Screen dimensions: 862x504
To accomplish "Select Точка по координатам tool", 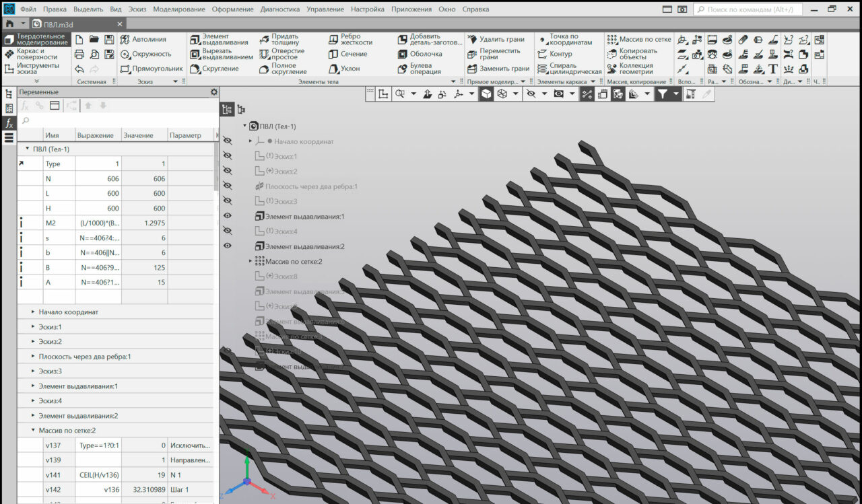I will point(564,39).
